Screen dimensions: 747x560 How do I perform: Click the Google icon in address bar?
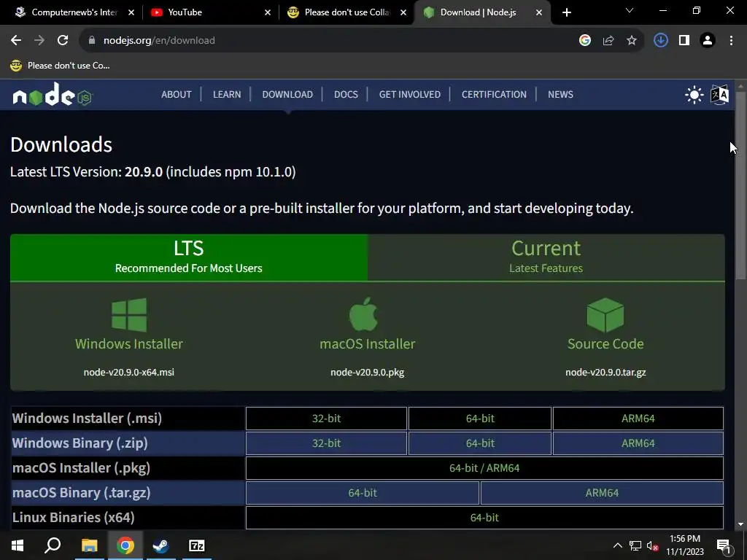coord(585,41)
